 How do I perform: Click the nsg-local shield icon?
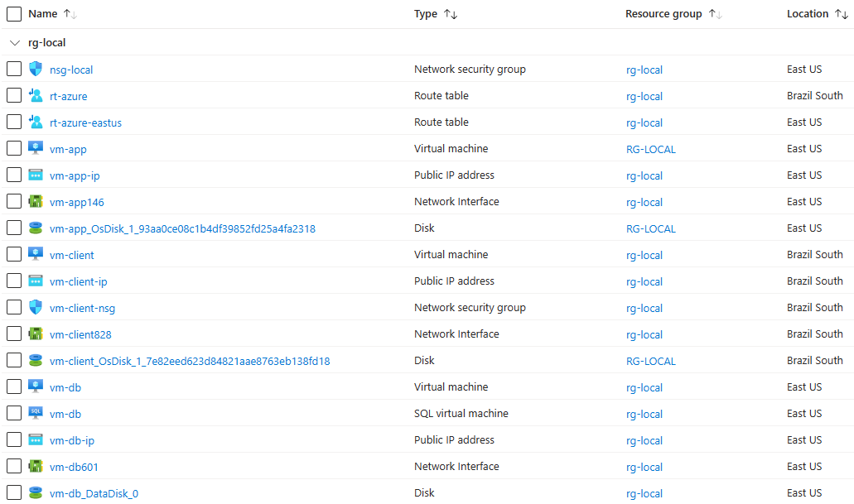[36, 70]
